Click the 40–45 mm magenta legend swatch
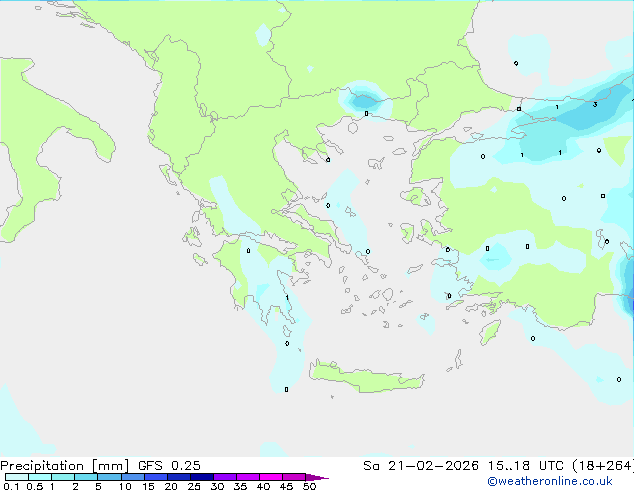The height and width of the screenshot is (490, 634). (x=271, y=477)
